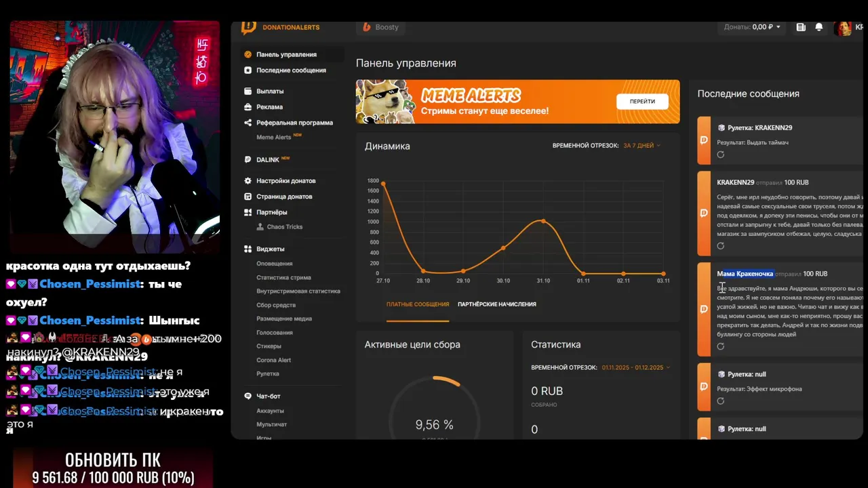Image resolution: width=868 pixels, height=488 pixels.
Task: Open the Динамика period dropdown ЗА 7 ДНЕЙ
Action: [x=642, y=146]
